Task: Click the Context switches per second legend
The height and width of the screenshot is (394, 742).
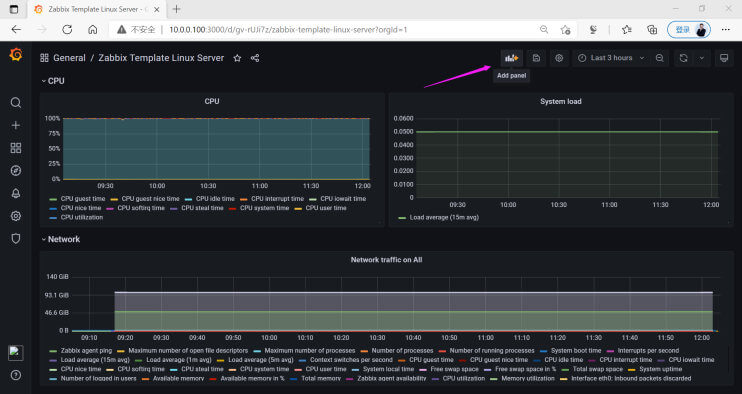Action: tap(351, 360)
